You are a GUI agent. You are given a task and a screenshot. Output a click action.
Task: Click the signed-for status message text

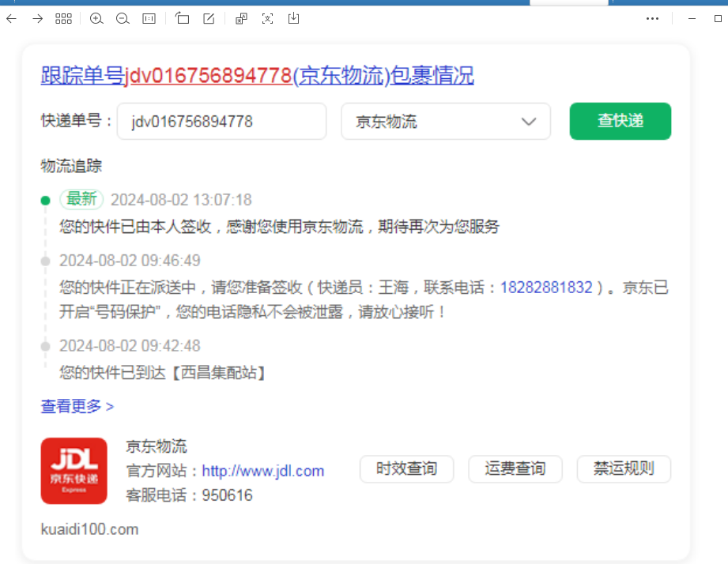click(280, 227)
